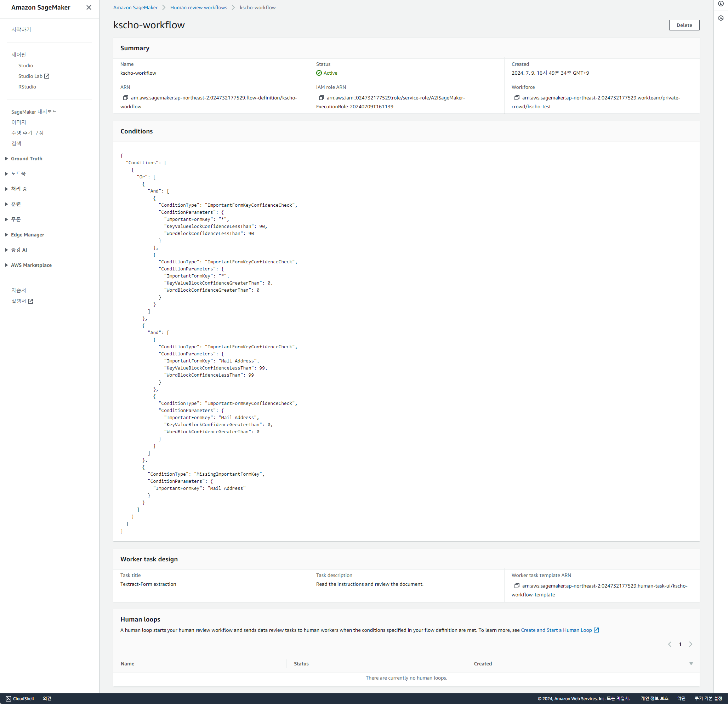The image size is (728, 704).
Task: Select 검색 under SageMaker 대시보드
Action: 16,143
